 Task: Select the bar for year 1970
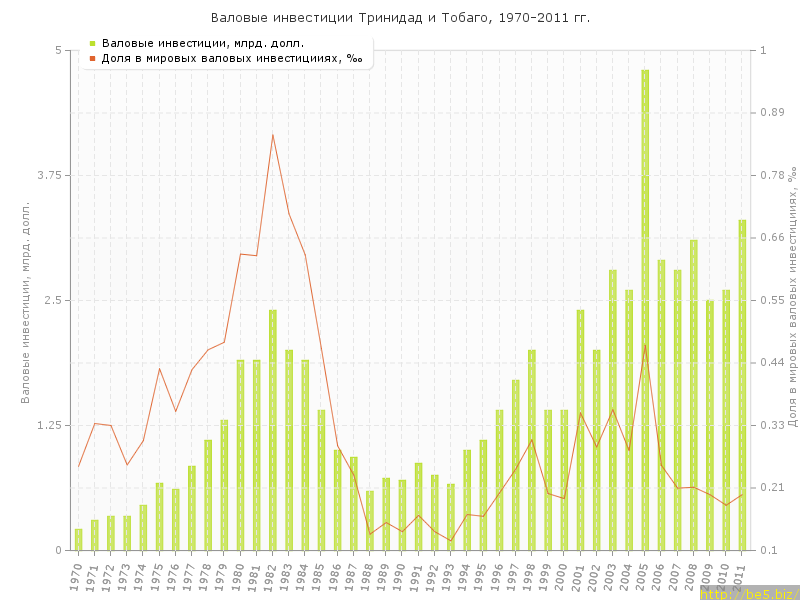coord(78,540)
